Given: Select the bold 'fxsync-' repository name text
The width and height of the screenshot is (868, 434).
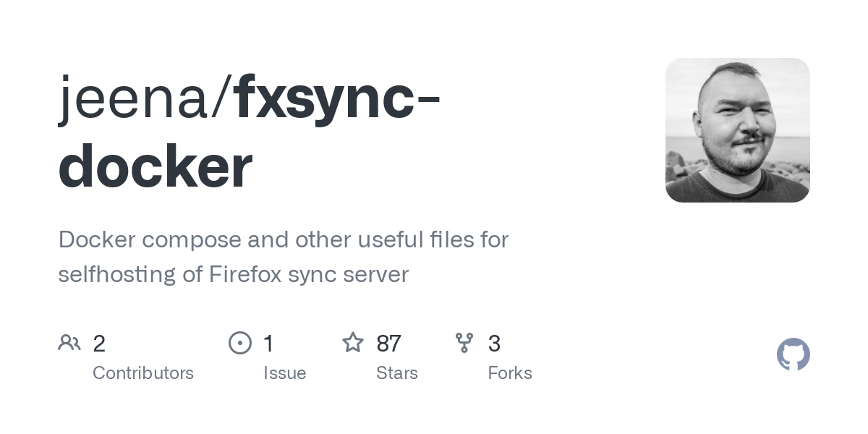Looking at the screenshot, I should 336,98.
